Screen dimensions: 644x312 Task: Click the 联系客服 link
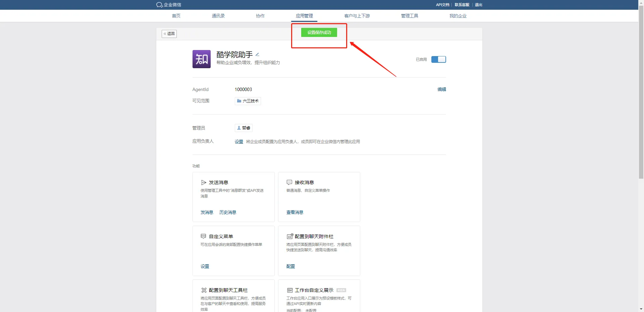point(462,5)
